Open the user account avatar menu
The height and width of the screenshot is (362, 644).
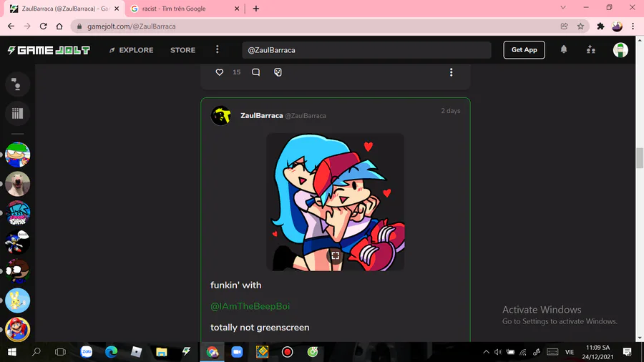point(620,50)
